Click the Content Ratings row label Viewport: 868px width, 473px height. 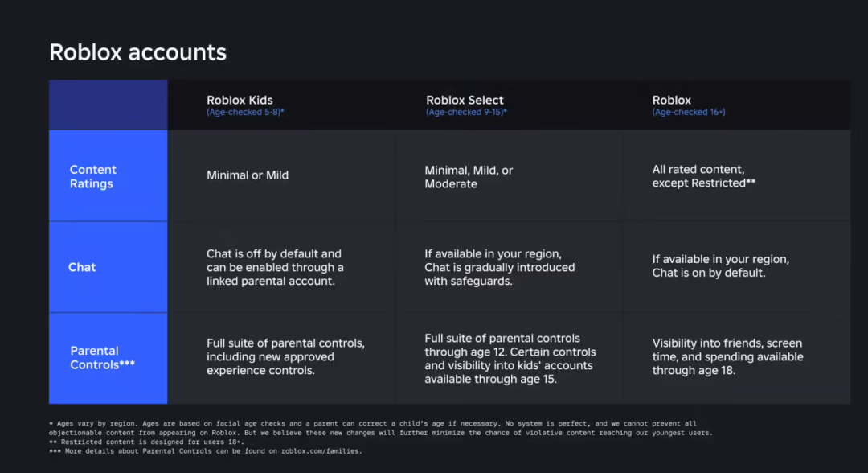tap(92, 177)
